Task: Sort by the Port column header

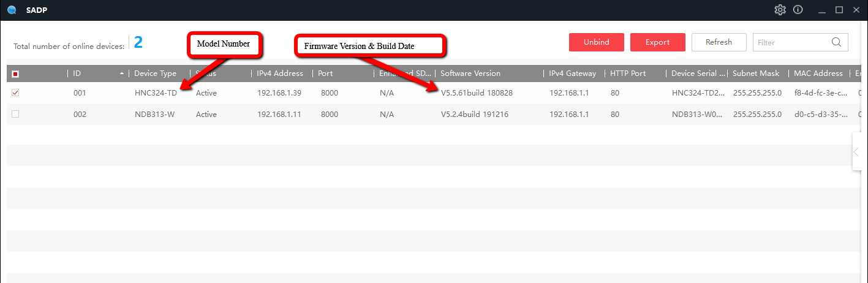Action: tap(326, 74)
